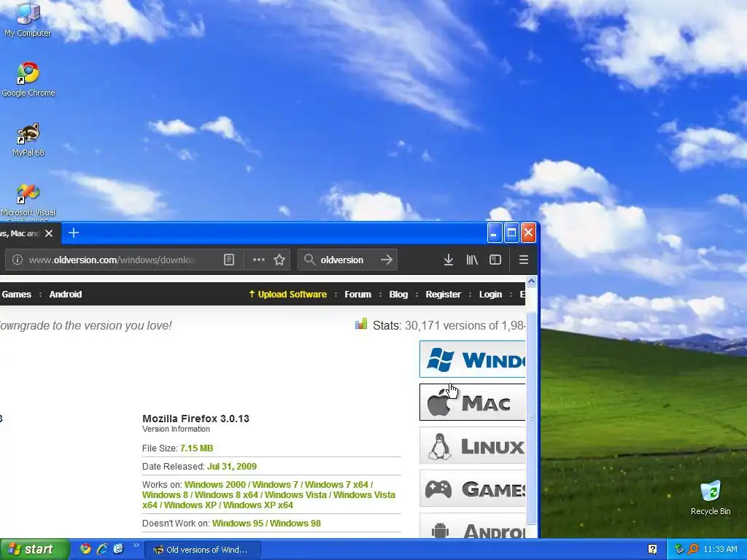Click the scrollbar up arrow
This screenshot has width=747, height=560.
click(531, 282)
